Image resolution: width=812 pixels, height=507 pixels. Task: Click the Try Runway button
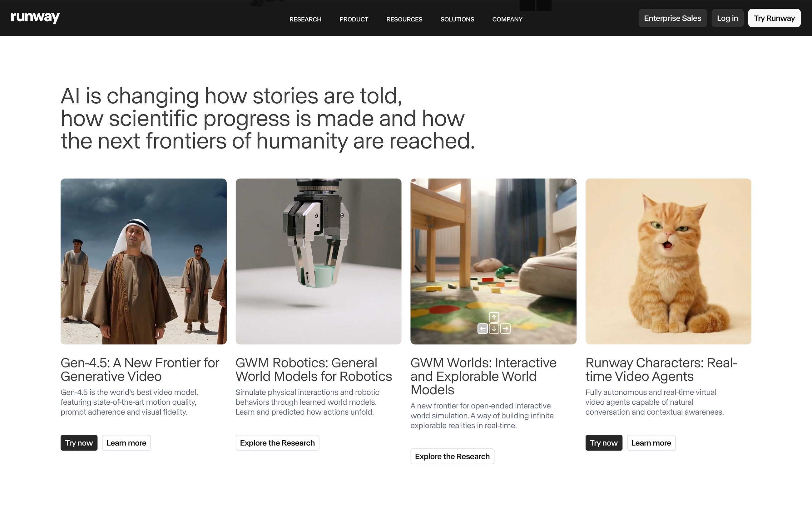click(774, 18)
